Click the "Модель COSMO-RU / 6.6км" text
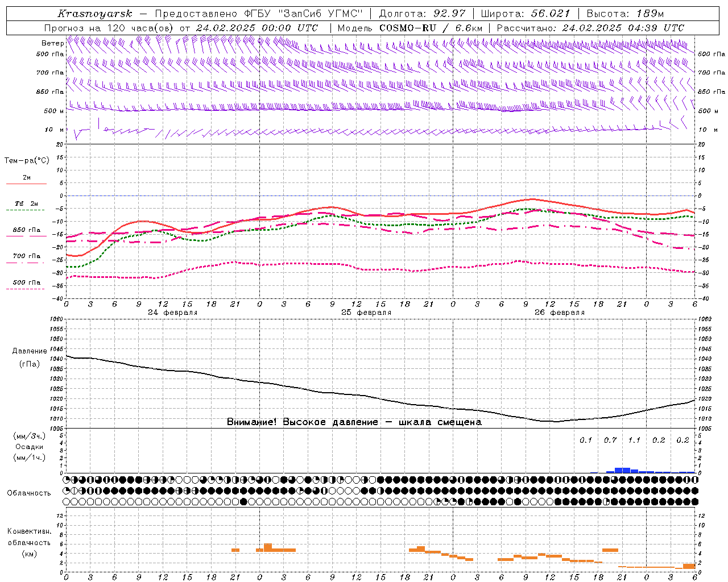Image resolution: width=728 pixels, height=582 pixels. point(410,28)
